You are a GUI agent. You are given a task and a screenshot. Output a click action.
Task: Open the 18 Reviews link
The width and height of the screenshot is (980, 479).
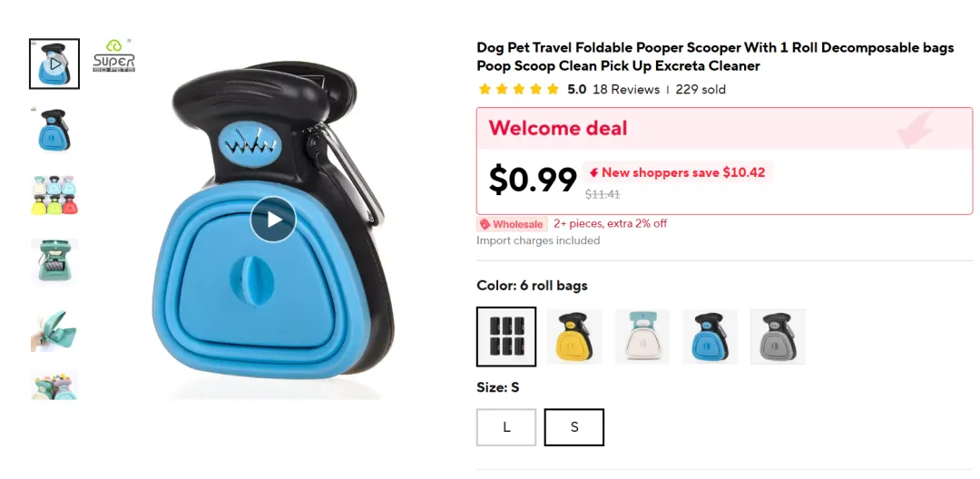(x=625, y=89)
